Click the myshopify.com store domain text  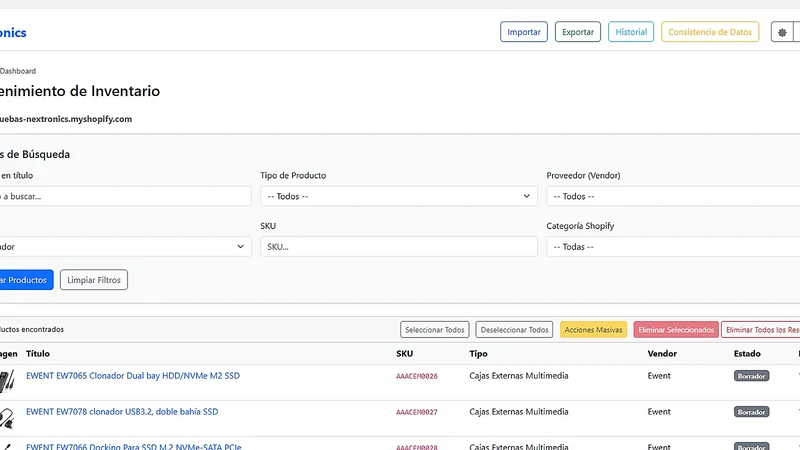point(66,119)
